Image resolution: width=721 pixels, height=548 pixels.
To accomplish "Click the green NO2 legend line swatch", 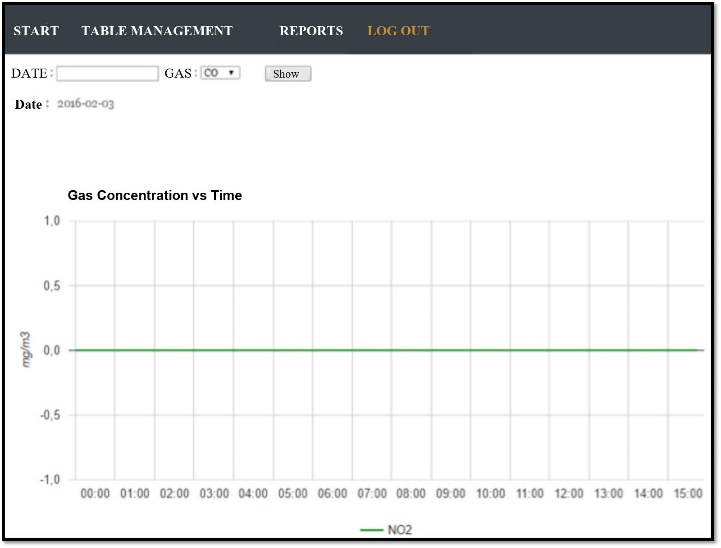I will (371, 530).
